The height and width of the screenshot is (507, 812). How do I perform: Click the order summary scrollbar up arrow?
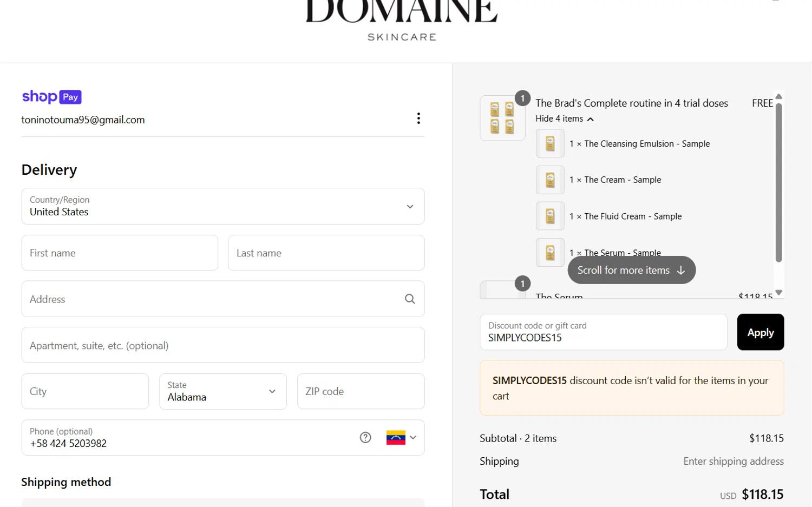point(778,96)
